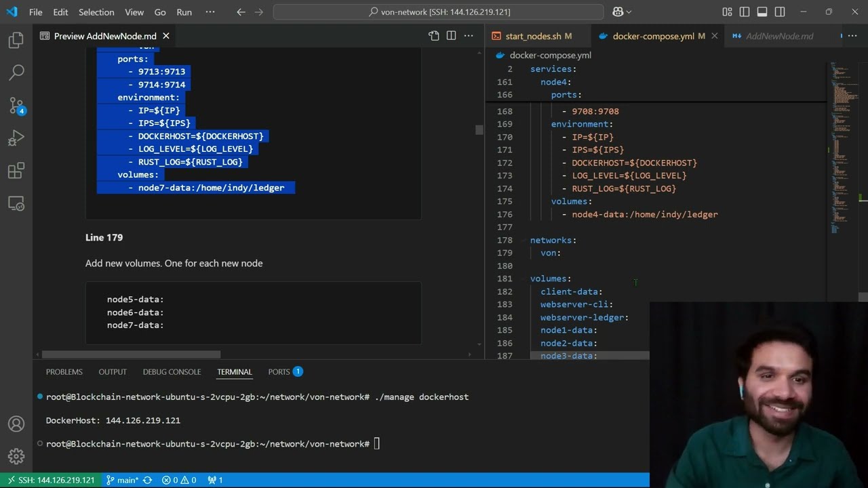This screenshot has width=868, height=488.
Task: Toggle the bottom Panel layout button
Action: (762, 12)
